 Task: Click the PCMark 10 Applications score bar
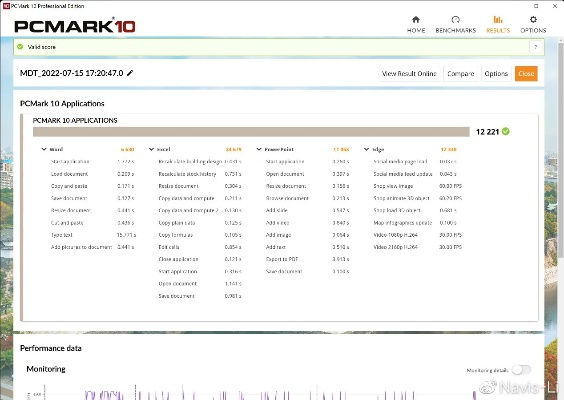(x=251, y=132)
